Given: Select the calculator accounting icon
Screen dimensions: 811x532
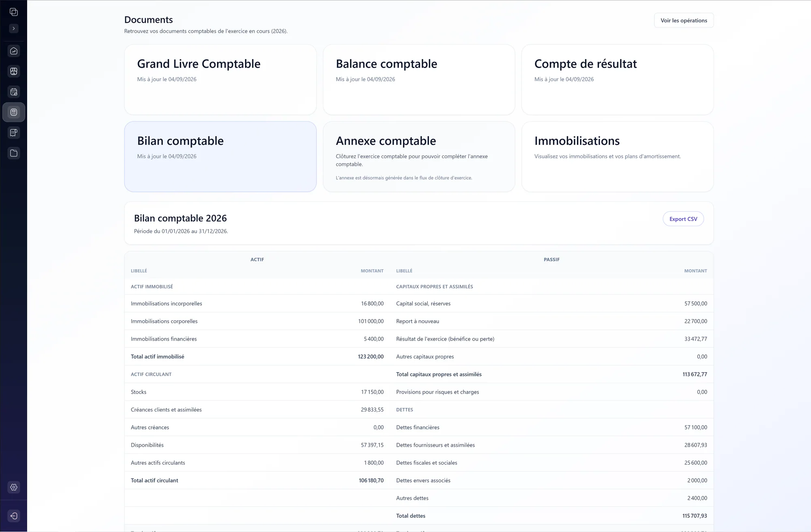Looking at the screenshot, I should [x=14, y=112].
